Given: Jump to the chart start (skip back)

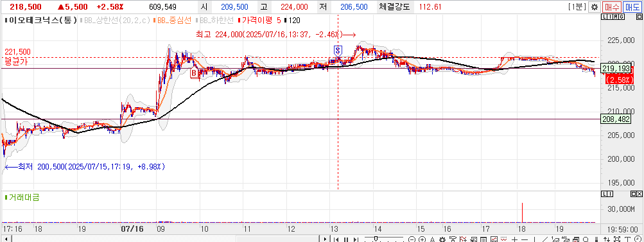Looking at the screenshot, I should 336,239.
